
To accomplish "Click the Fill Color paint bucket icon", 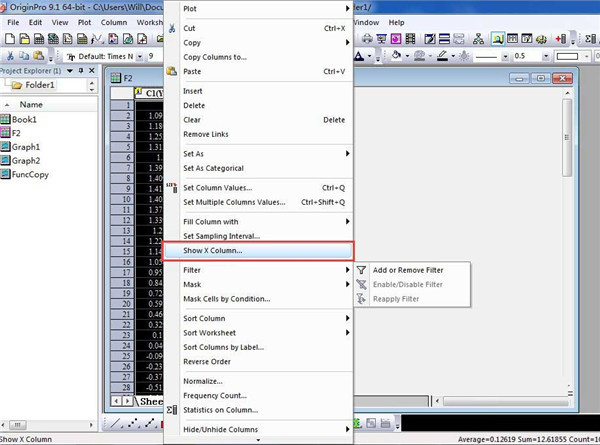I will [x=396, y=56].
